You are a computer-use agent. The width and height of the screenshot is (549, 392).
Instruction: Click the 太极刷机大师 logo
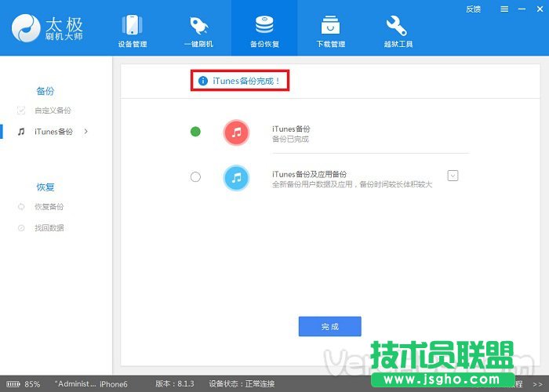(x=49, y=29)
